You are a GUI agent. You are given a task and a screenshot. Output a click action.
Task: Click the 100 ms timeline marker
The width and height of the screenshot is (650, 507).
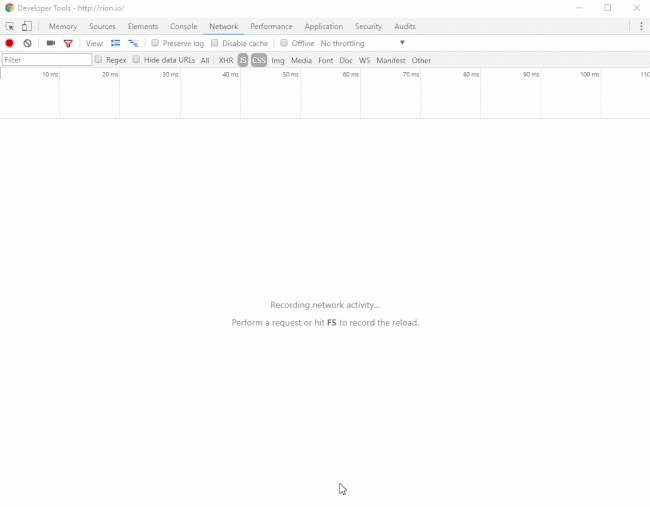589,74
